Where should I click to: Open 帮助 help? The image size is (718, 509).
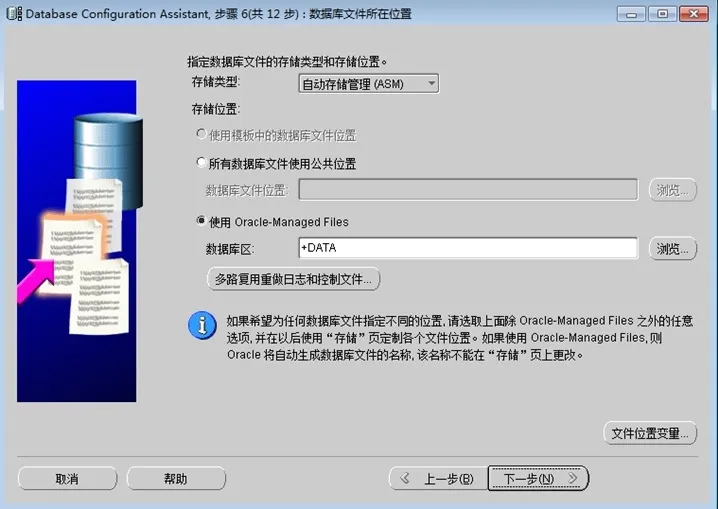pos(176,478)
